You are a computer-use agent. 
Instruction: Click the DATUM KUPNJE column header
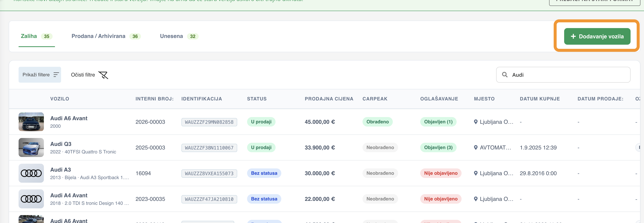[540, 99]
